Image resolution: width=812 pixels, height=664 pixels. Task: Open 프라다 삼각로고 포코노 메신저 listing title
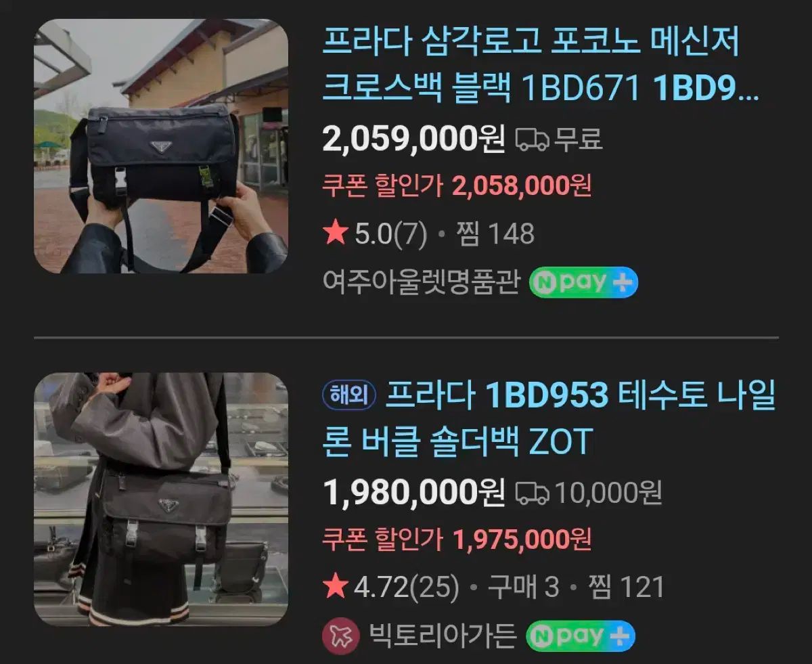tap(541, 65)
